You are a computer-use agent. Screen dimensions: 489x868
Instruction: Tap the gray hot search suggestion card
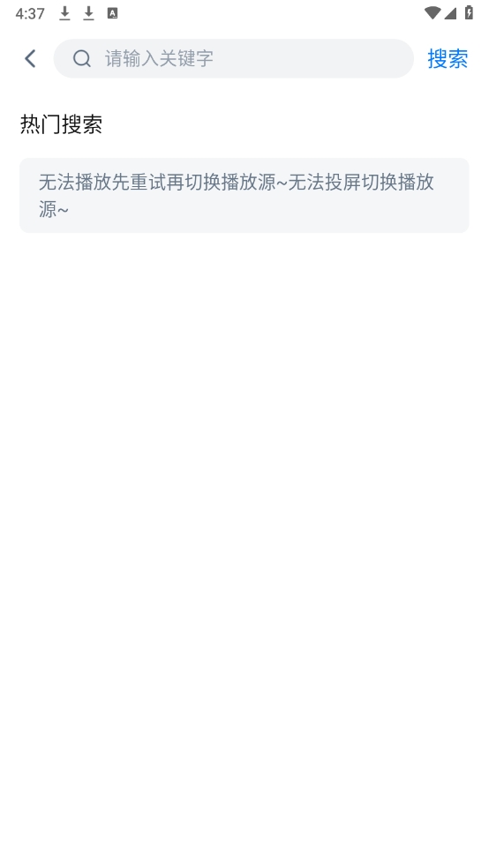click(244, 196)
